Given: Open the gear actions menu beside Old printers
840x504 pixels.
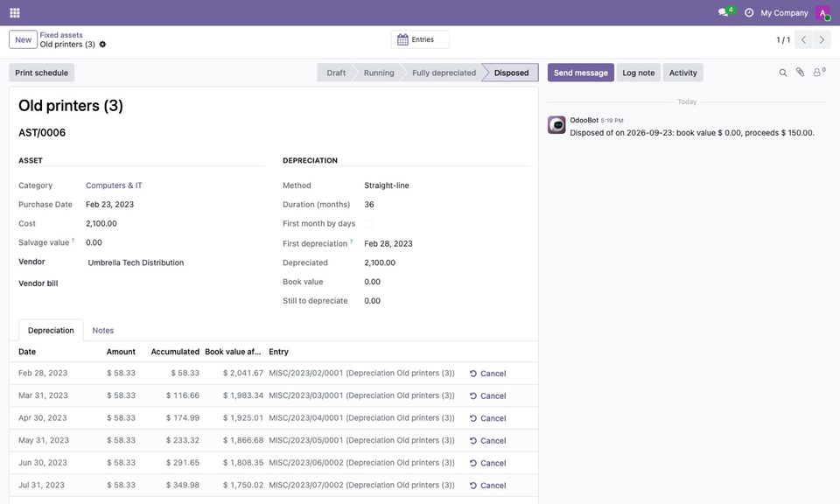Looking at the screenshot, I should (x=103, y=45).
